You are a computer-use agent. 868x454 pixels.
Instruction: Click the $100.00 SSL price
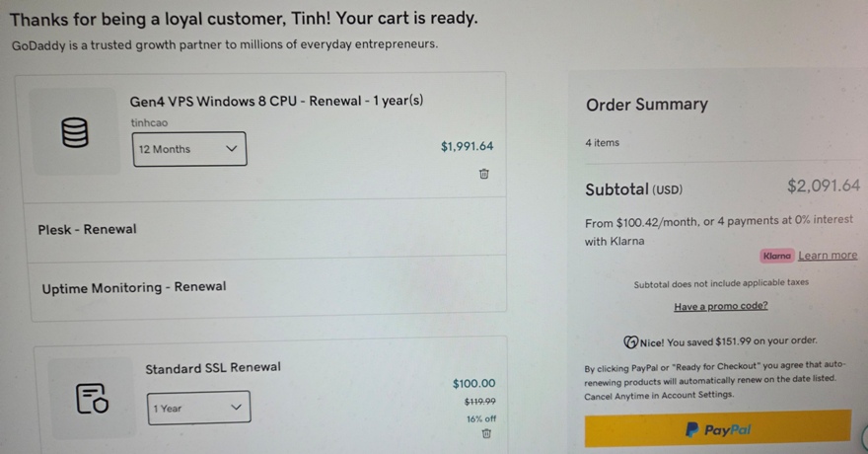(473, 384)
